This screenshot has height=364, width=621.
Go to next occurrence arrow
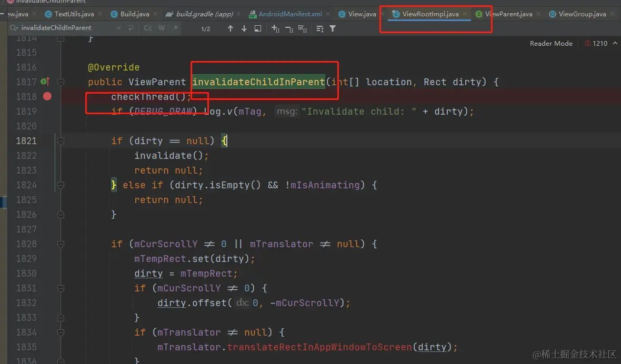point(244,28)
